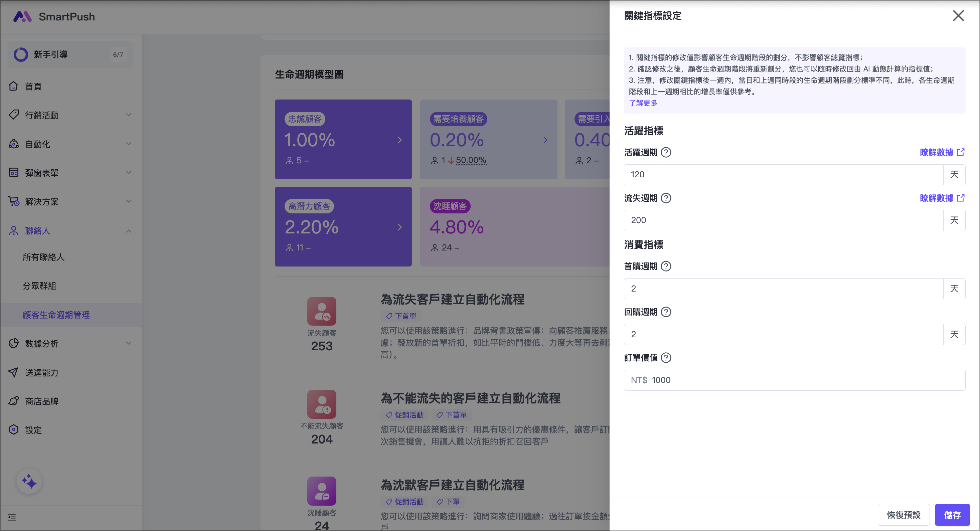980x531 pixels.
Task: Collapse sidebar with bottom menu icon
Action: (x=12, y=517)
